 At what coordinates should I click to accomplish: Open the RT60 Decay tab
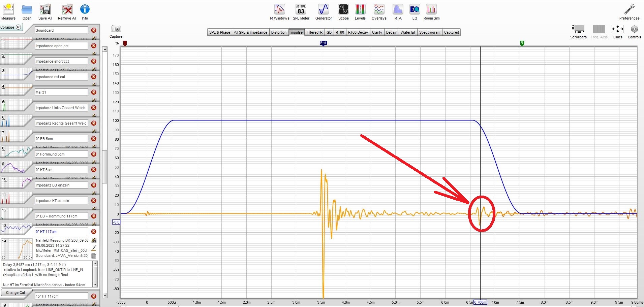tap(358, 32)
